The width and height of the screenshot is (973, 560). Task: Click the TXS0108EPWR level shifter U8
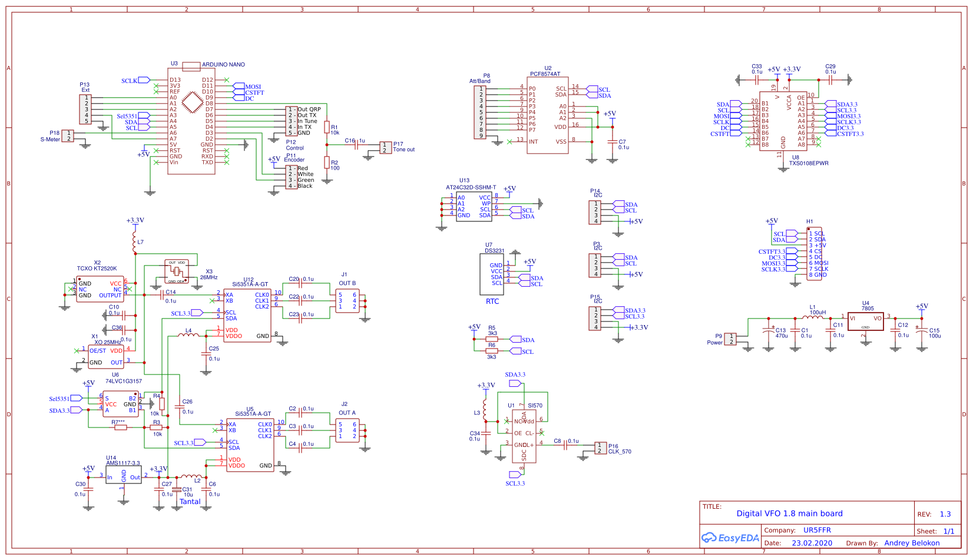point(783,121)
